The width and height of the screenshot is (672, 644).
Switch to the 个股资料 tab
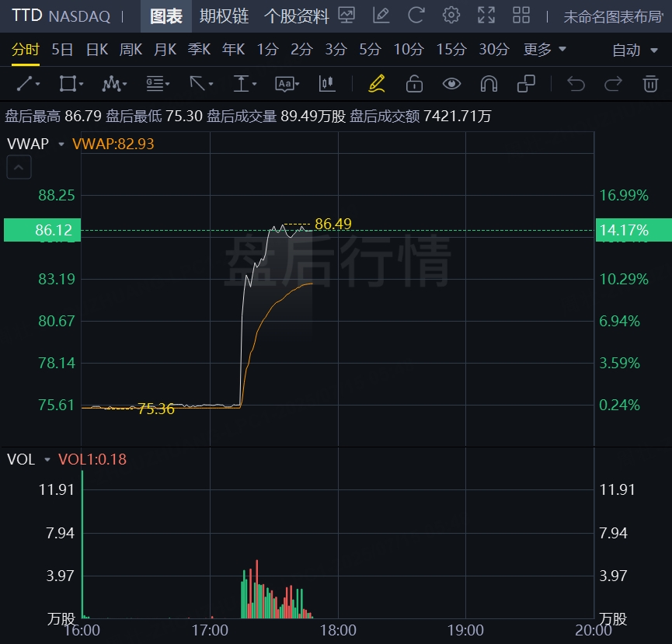pos(297,16)
